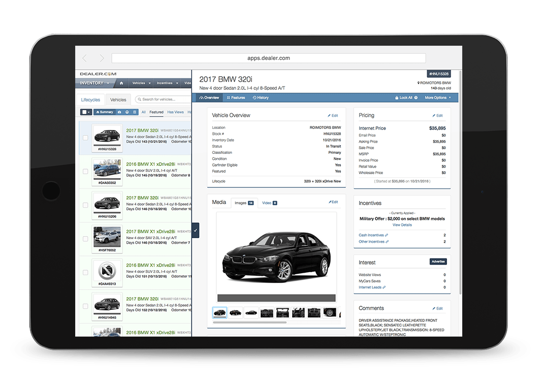Viewport: 540px width, 392px height.
Task: Switch list to camera/photos view icon
Action: pyautogui.click(x=119, y=112)
